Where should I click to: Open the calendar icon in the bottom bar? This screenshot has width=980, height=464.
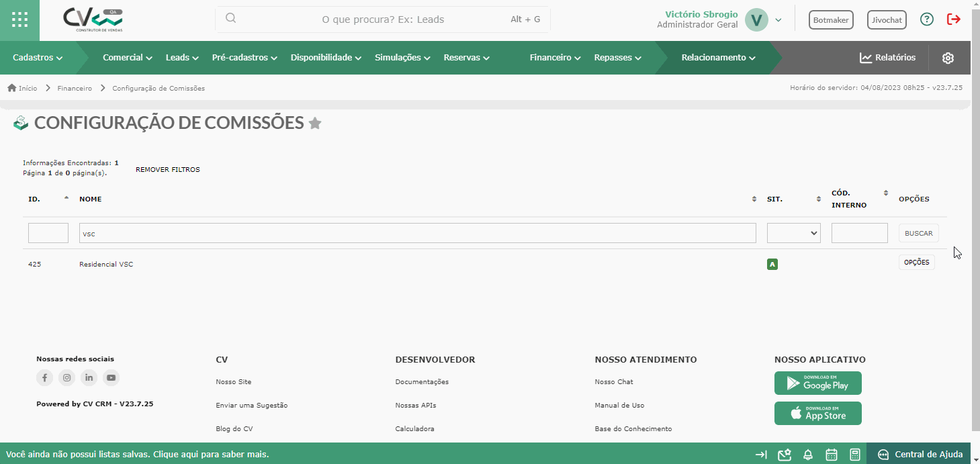click(832, 455)
